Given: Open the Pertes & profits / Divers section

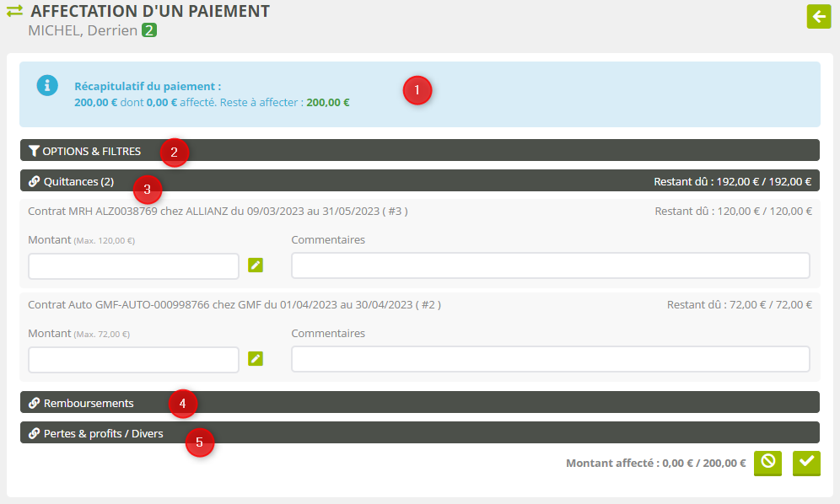Looking at the screenshot, I should coord(103,433).
